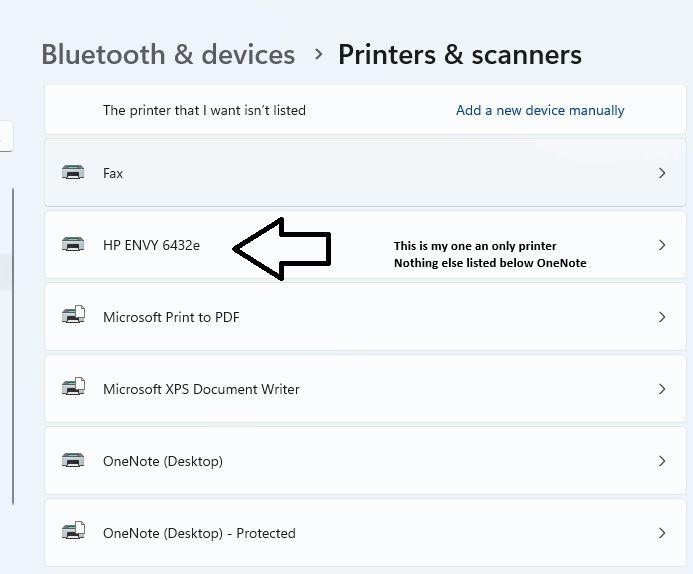Select the HP ENVY 6432e label
This screenshot has height=574, width=693.
tap(151, 245)
